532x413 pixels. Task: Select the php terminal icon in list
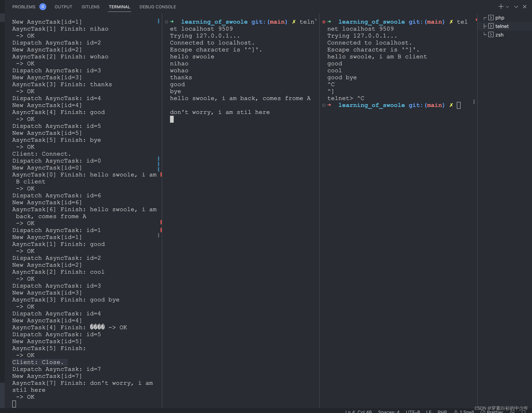(x=491, y=18)
